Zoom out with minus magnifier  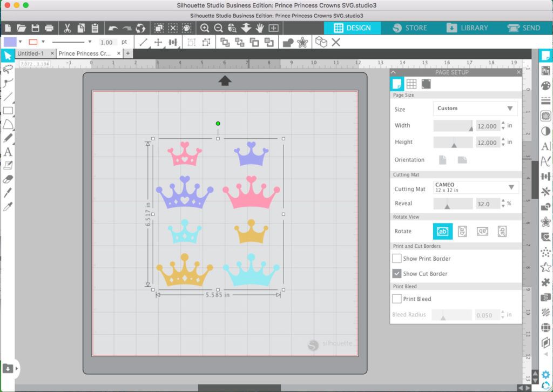pos(218,28)
